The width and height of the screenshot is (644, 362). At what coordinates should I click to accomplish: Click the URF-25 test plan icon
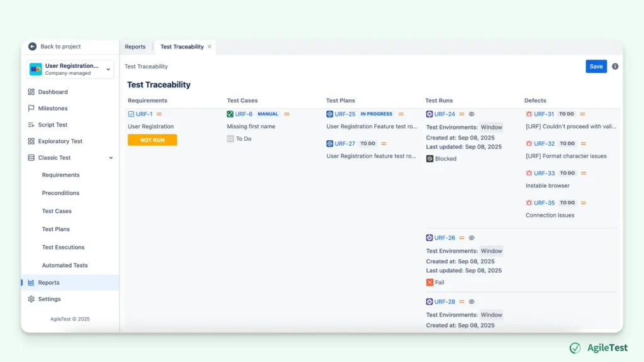point(330,114)
